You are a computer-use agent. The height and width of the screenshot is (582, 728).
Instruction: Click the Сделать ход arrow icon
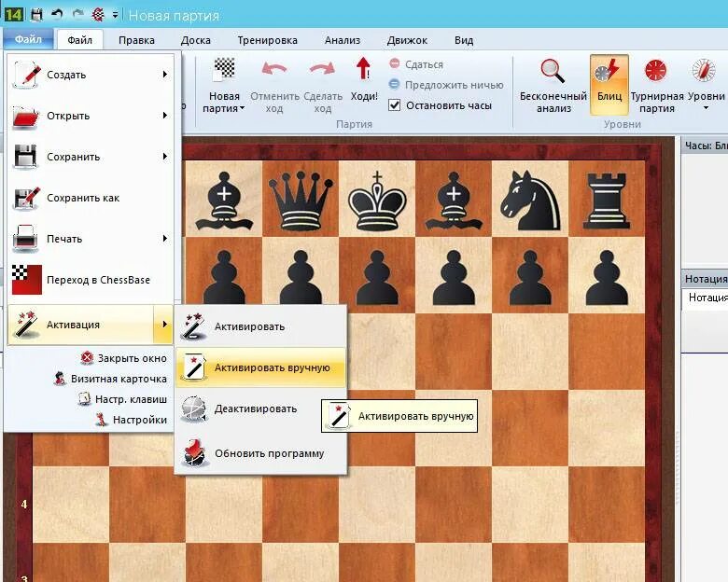tap(322, 70)
